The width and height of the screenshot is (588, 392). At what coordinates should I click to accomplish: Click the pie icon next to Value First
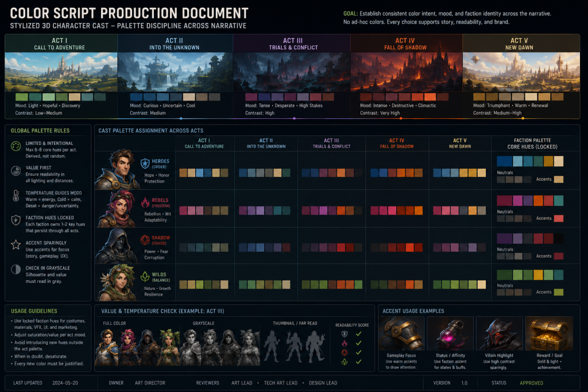click(x=16, y=171)
